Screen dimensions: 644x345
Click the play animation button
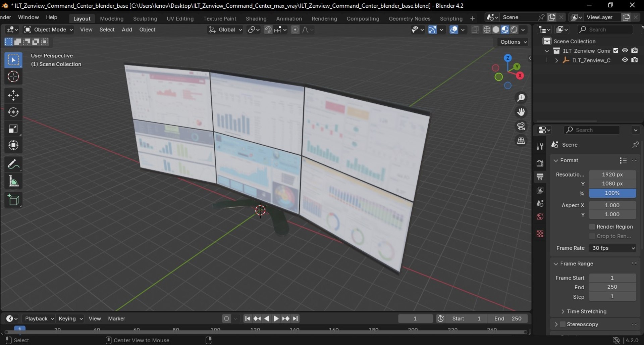(276, 318)
